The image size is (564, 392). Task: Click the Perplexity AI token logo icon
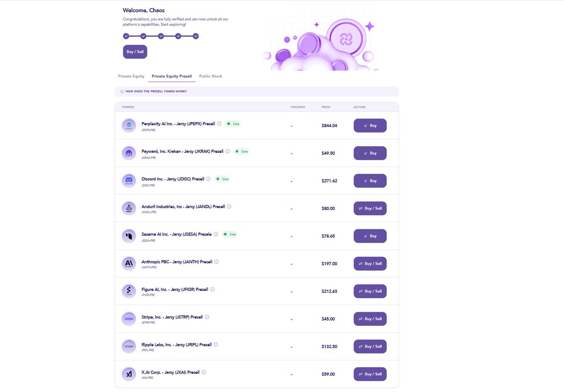pos(128,125)
